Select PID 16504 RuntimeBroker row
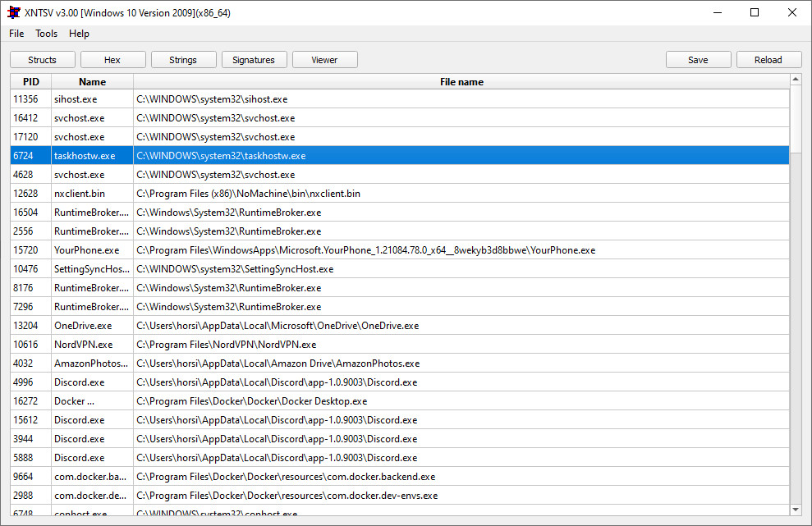This screenshot has height=526, width=812. tap(400, 213)
